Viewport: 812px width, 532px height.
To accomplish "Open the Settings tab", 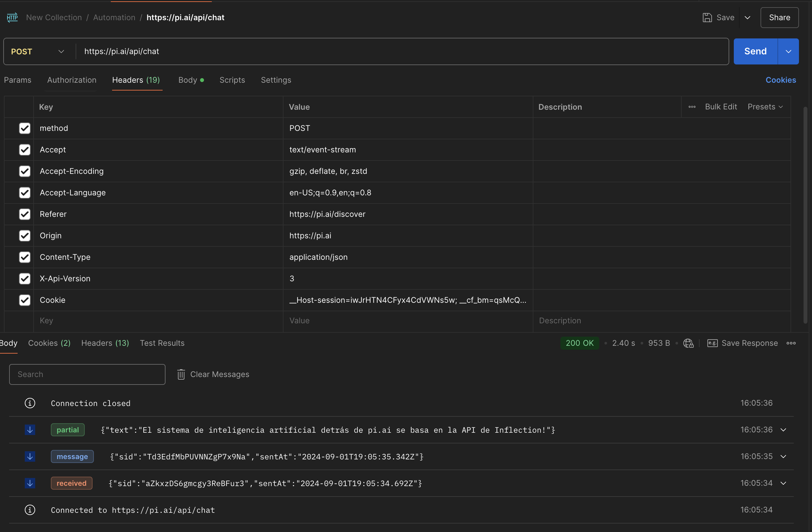I will click(x=276, y=80).
